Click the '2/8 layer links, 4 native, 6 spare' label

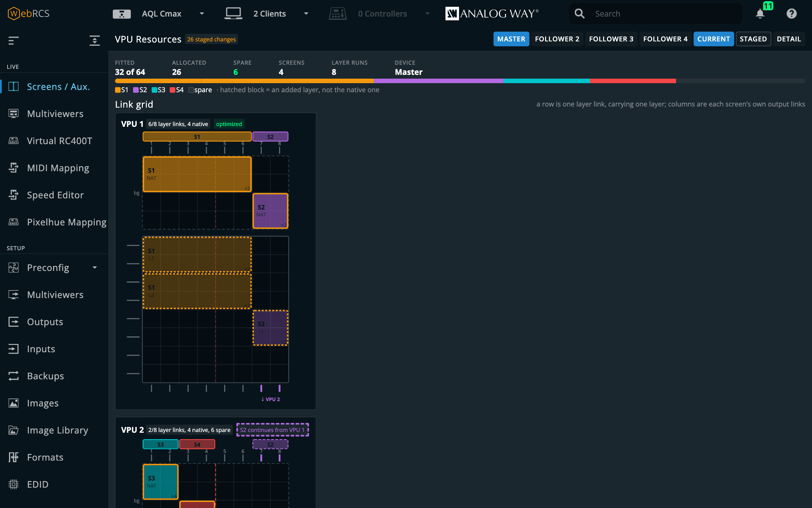tap(189, 430)
